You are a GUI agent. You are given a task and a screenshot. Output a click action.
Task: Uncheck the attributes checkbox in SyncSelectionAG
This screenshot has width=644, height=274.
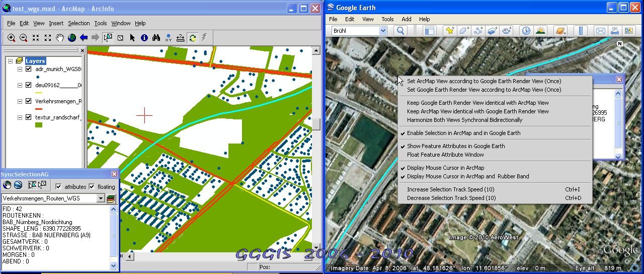(58, 186)
